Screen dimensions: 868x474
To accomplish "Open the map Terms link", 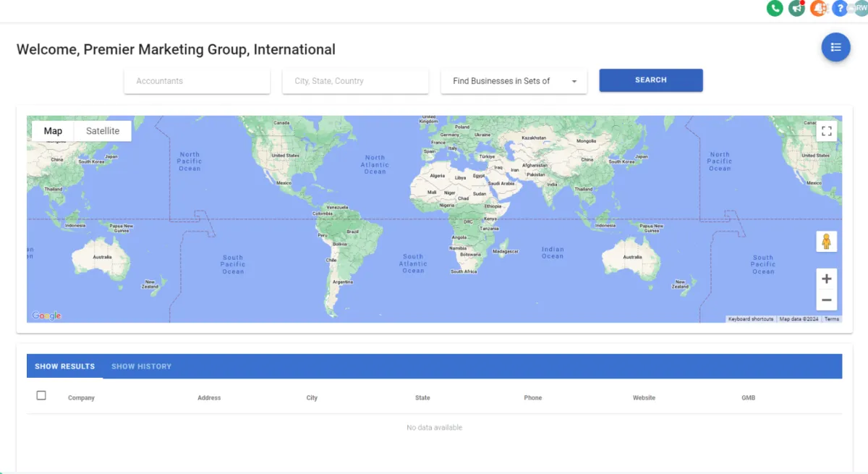I will (x=832, y=319).
